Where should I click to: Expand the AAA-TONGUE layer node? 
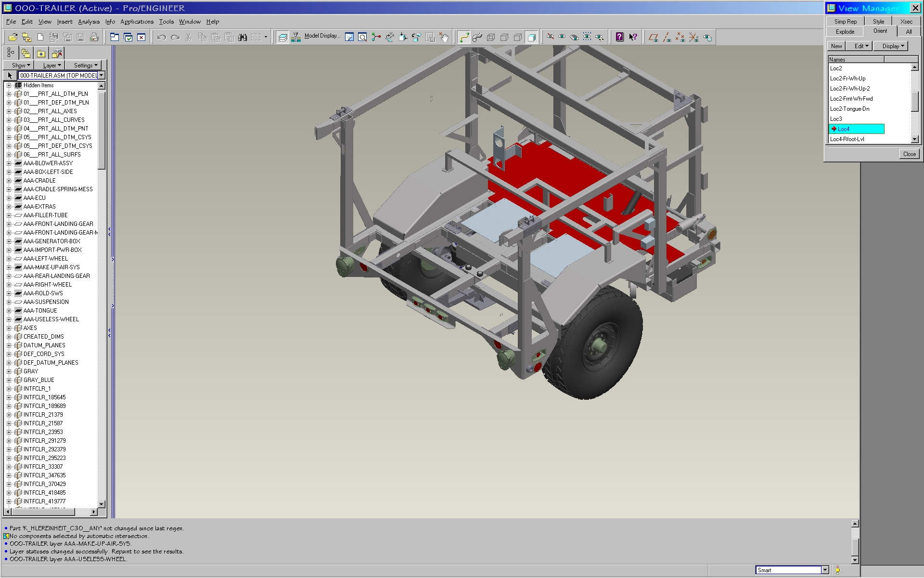[9, 311]
